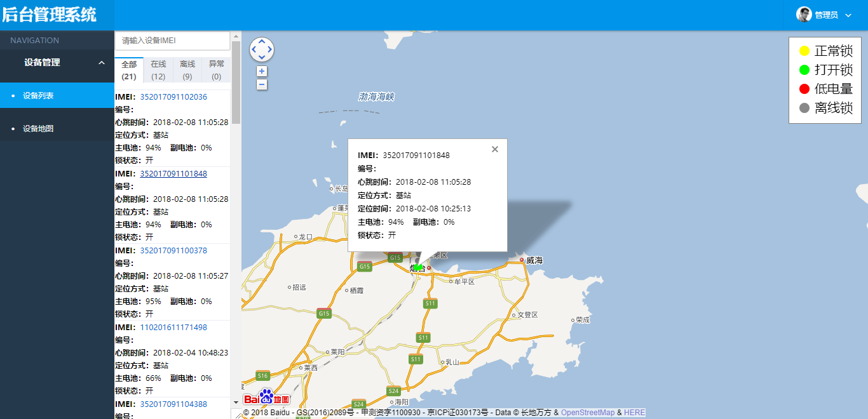868x419 pixels.
Task: Click the map pan down arrow
Action: click(262, 58)
